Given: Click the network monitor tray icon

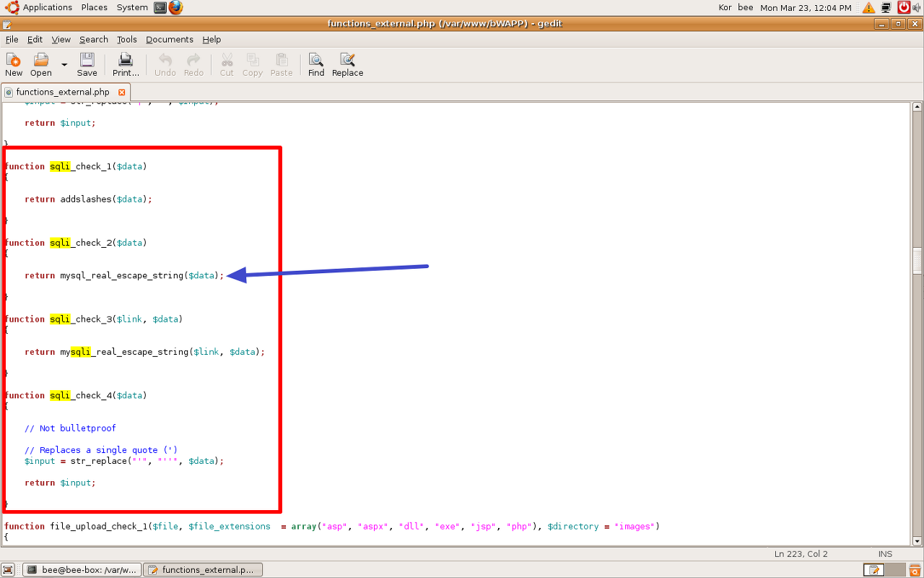Looking at the screenshot, I should (886, 7).
